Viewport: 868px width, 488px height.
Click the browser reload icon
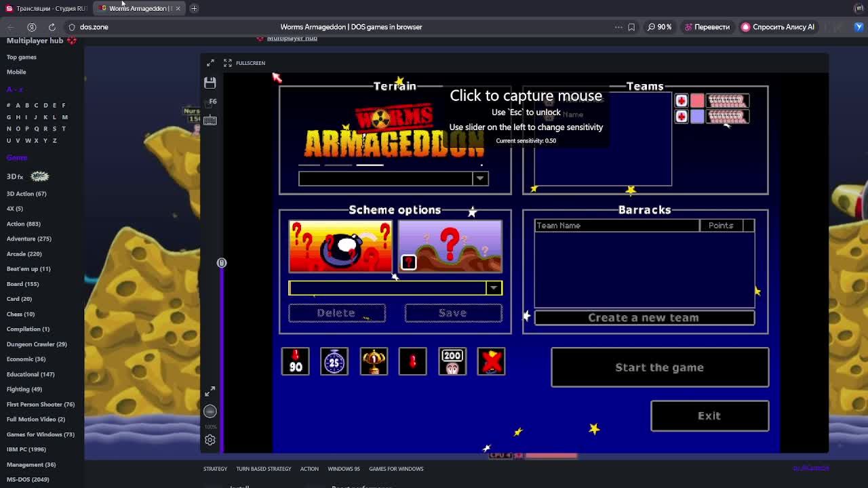(x=52, y=27)
